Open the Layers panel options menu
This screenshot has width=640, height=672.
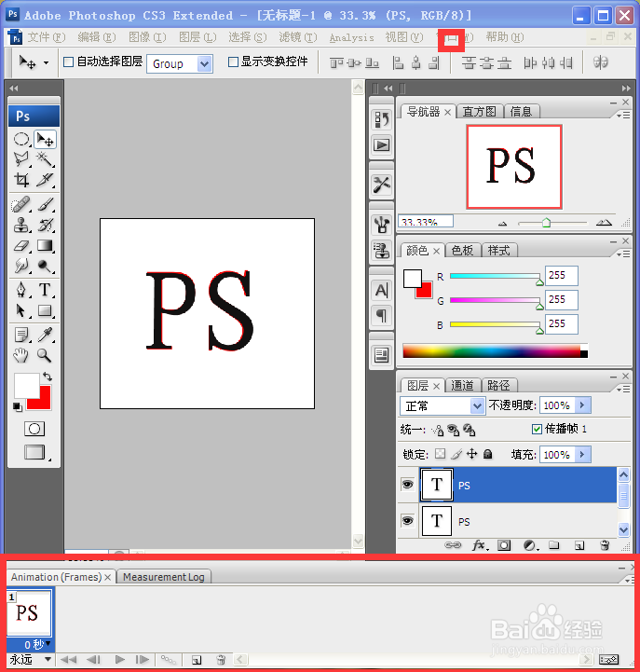(623, 389)
